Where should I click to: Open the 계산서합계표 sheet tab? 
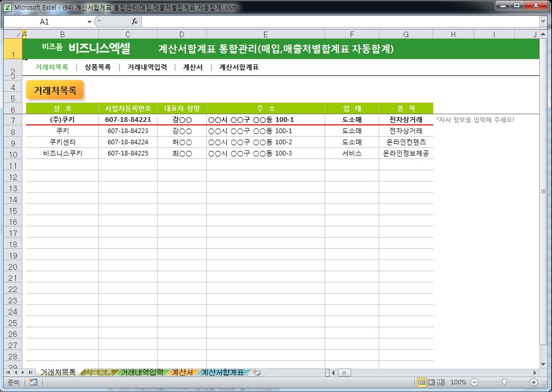222,373
